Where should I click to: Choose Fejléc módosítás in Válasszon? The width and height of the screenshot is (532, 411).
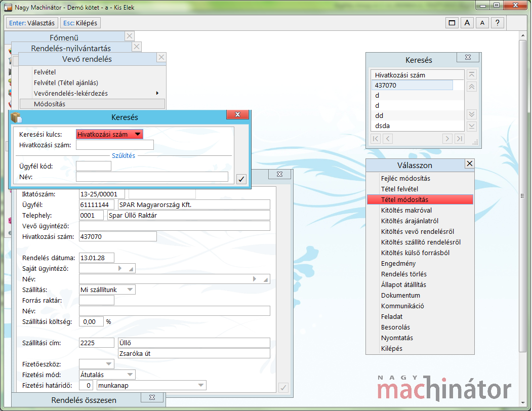420,178
